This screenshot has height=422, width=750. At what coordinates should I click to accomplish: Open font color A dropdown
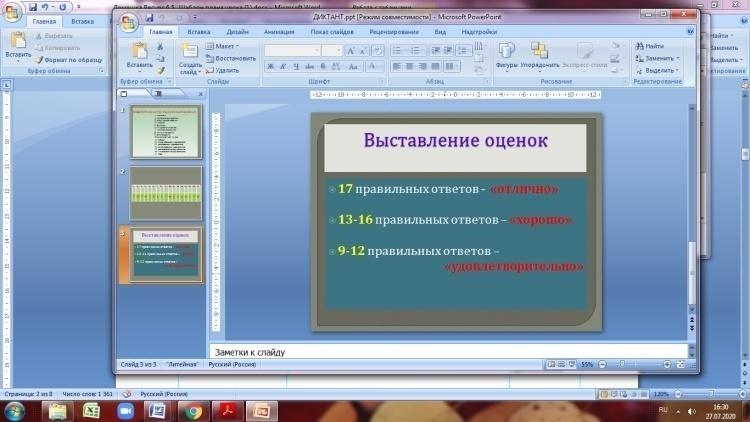[x=374, y=67]
